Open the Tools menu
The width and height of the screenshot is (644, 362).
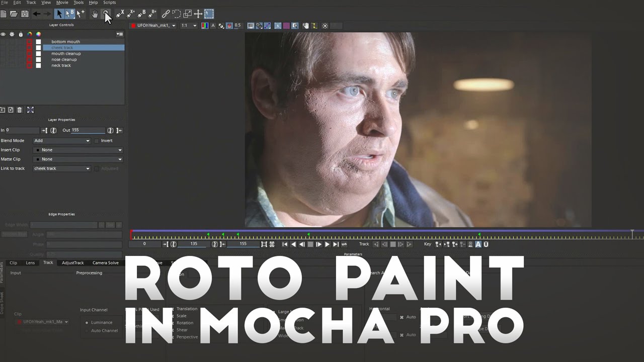pyautogui.click(x=78, y=3)
